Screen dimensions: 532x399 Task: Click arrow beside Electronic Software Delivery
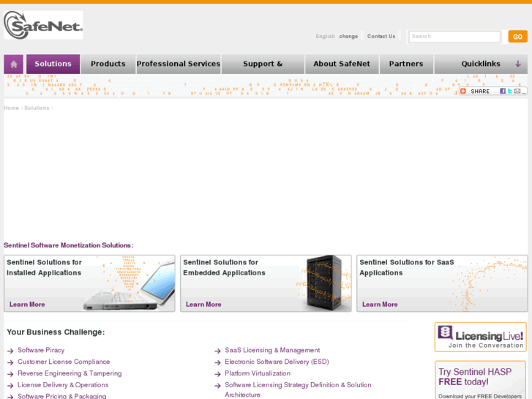(x=217, y=362)
